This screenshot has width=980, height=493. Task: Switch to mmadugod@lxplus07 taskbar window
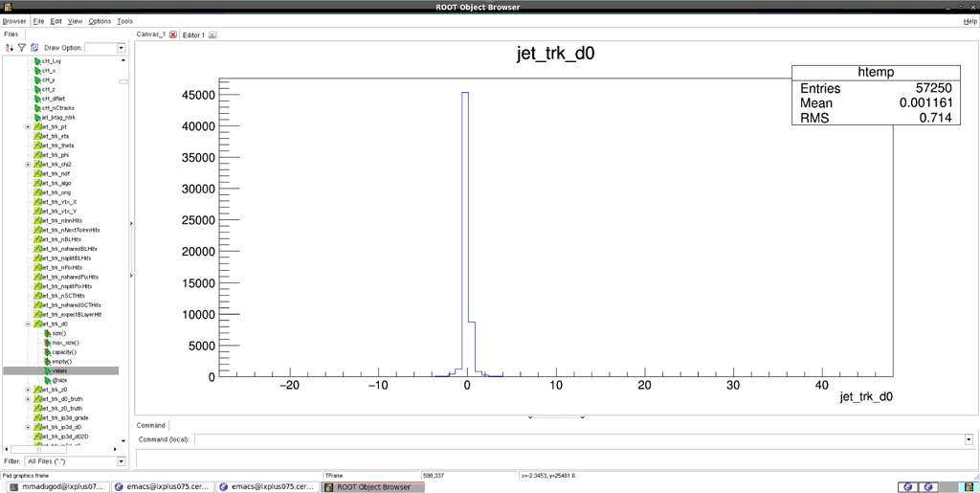point(59,486)
